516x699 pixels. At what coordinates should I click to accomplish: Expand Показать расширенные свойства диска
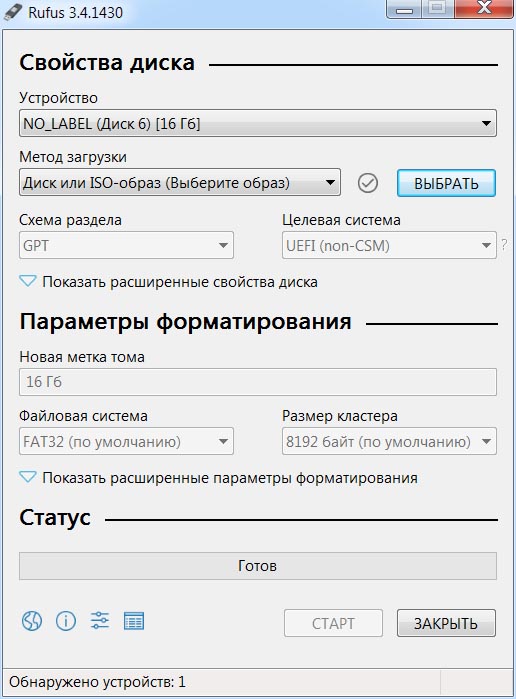tap(169, 282)
